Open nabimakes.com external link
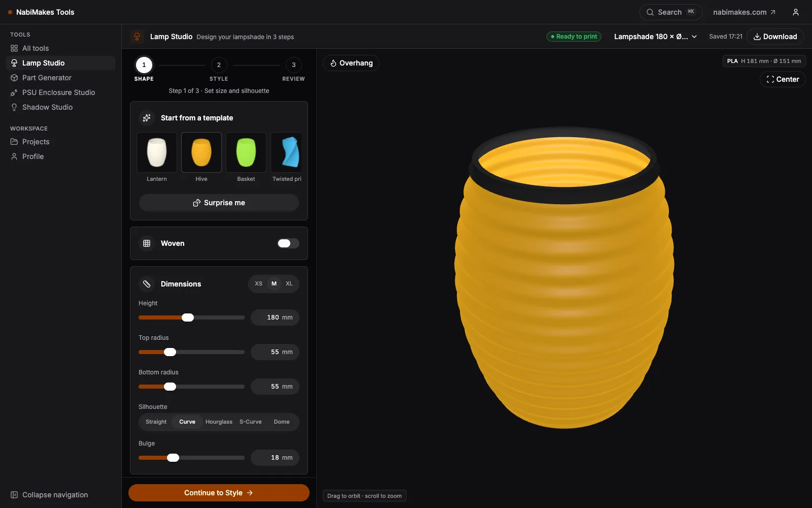Screen dimensions: 812x508 (744, 12)
